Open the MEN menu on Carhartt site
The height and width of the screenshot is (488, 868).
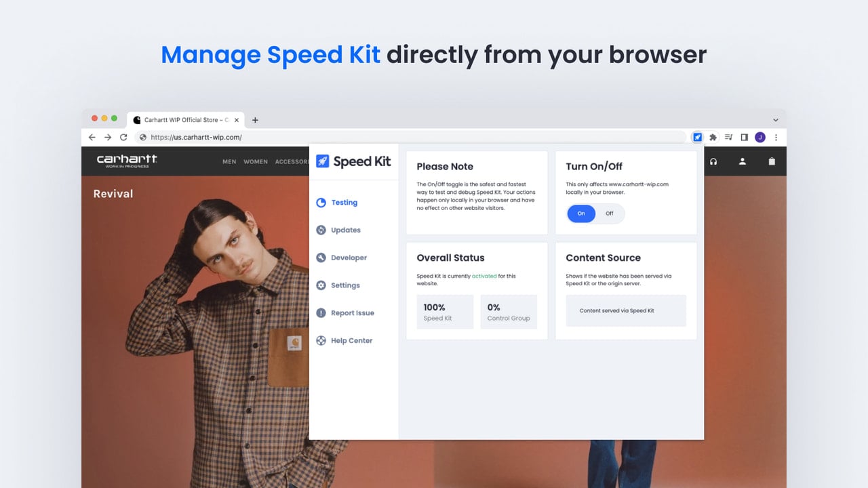229,161
